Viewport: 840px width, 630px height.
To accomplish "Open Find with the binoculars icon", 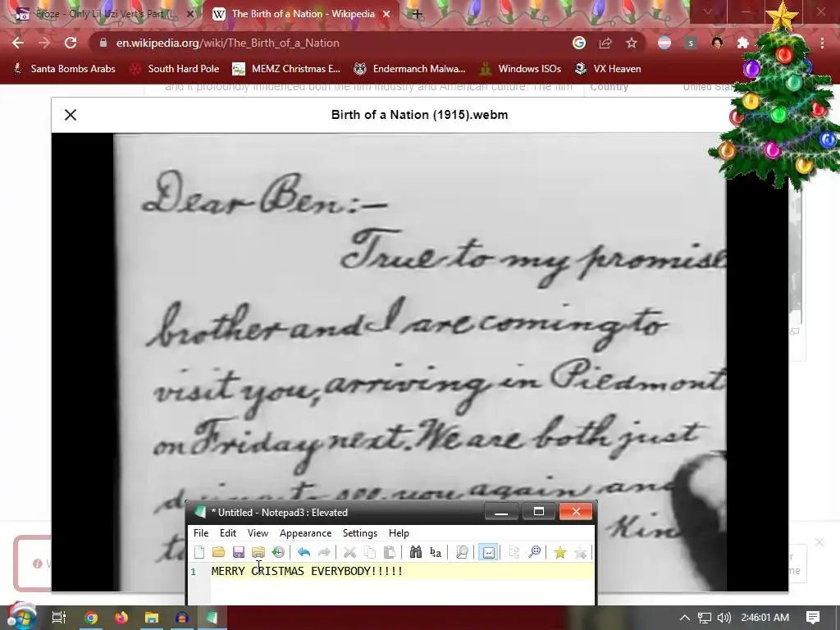I will (416, 552).
